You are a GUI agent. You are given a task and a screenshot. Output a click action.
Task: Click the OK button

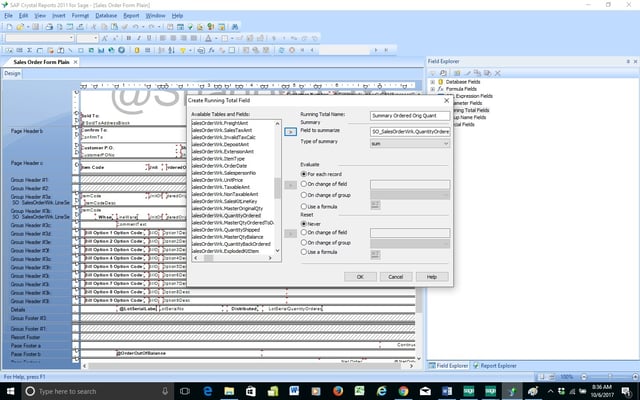coord(359,276)
